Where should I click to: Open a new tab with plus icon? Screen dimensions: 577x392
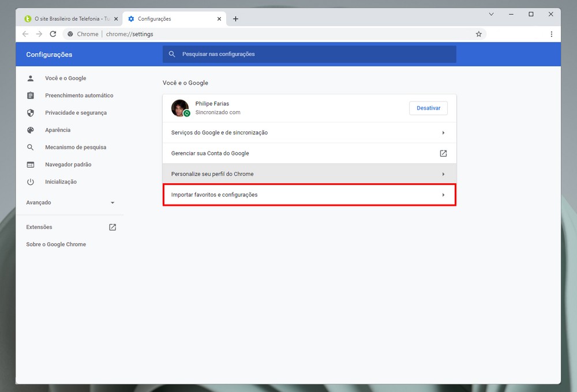(x=235, y=19)
